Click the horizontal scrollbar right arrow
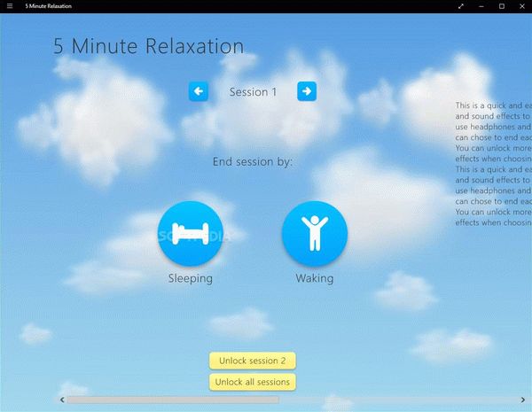This screenshot has height=412, width=532. [x=523, y=400]
